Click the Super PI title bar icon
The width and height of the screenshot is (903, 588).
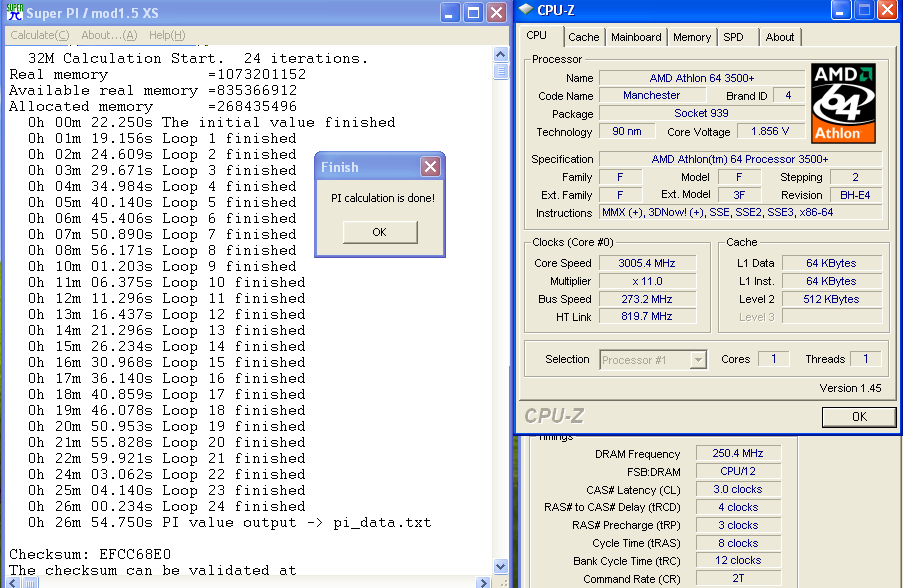[x=15, y=12]
